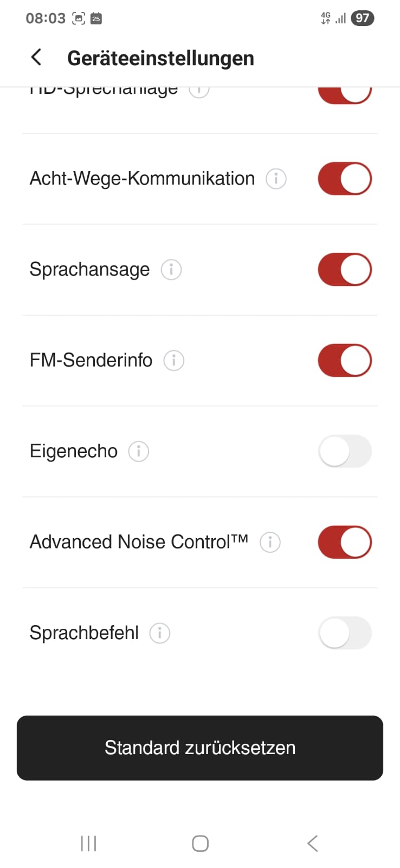The height and width of the screenshot is (868, 400).
Task: Disable Acht-Wege-Kommunikation toggle
Action: pyautogui.click(x=345, y=178)
